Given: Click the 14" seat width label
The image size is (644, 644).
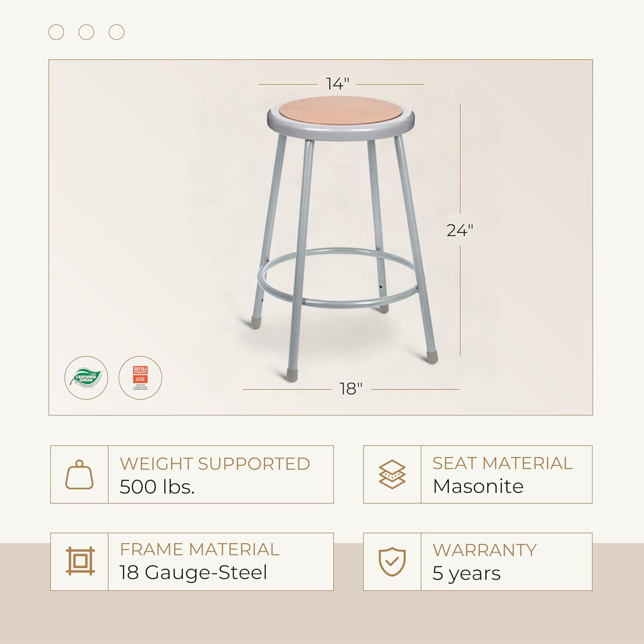Looking at the screenshot, I should click(x=338, y=84).
